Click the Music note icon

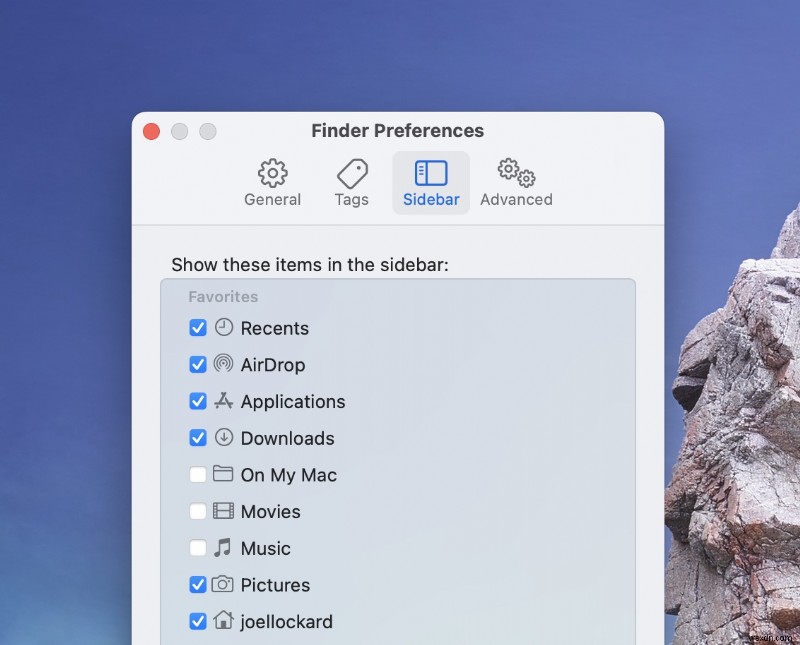(x=222, y=548)
